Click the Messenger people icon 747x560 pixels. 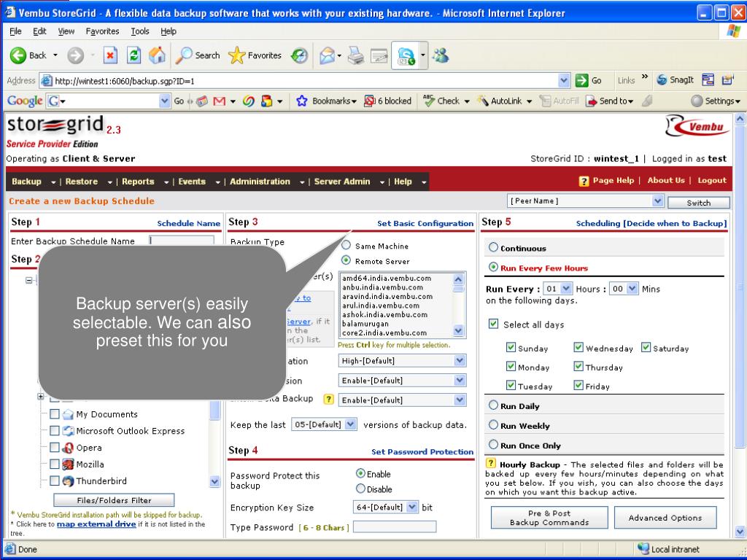click(x=441, y=55)
